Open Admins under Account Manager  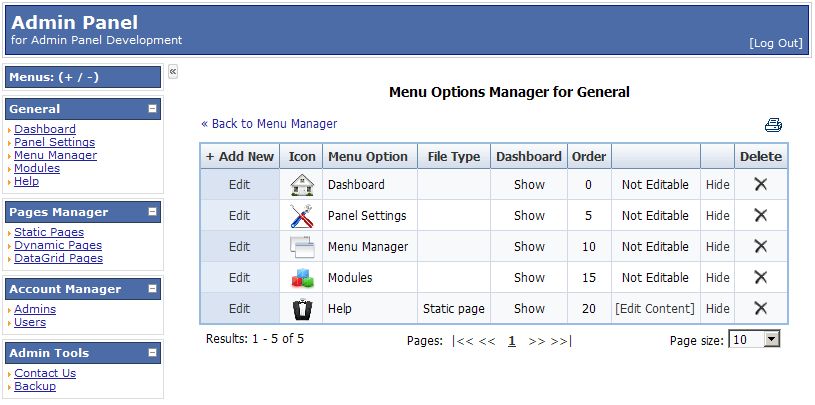coord(35,309)
